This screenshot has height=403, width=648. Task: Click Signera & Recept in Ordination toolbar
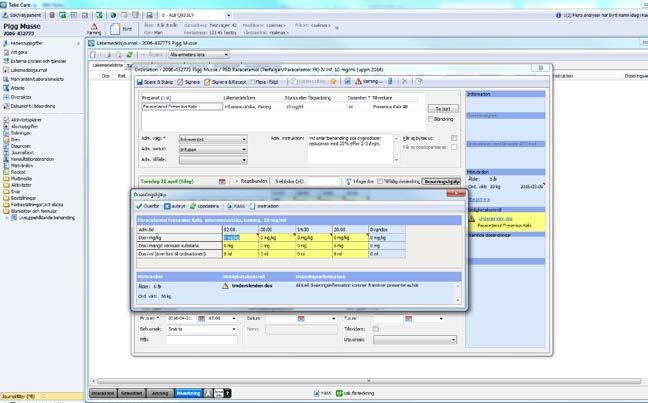[225, 82]
